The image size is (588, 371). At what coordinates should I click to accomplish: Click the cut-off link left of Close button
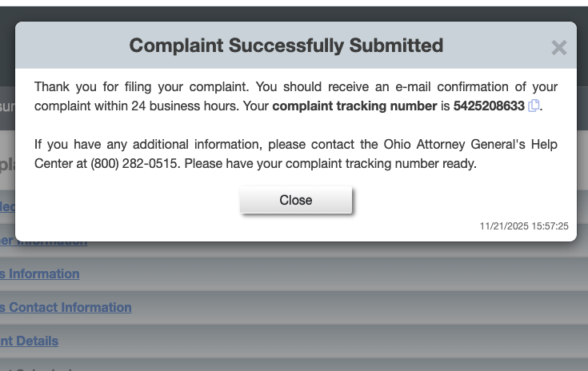(7, 206)
